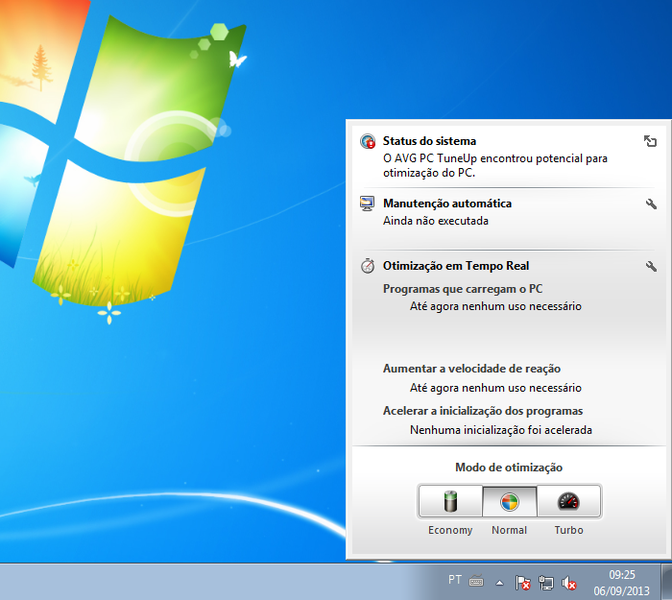This screenshot has width=672, height=600.
Task: Click the Manutenção automática monitor icon
Action: pos(367,204)
